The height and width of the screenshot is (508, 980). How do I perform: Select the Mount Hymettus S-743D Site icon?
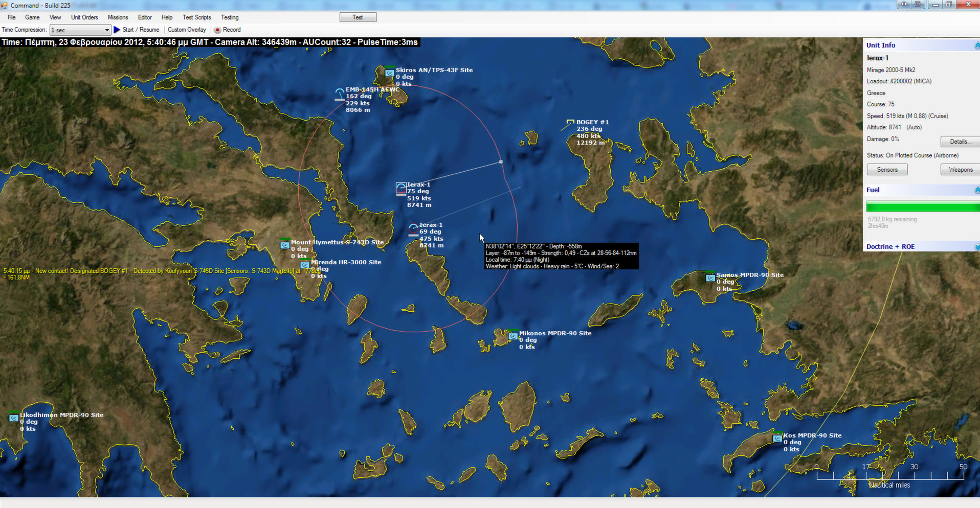click(285, 245)
